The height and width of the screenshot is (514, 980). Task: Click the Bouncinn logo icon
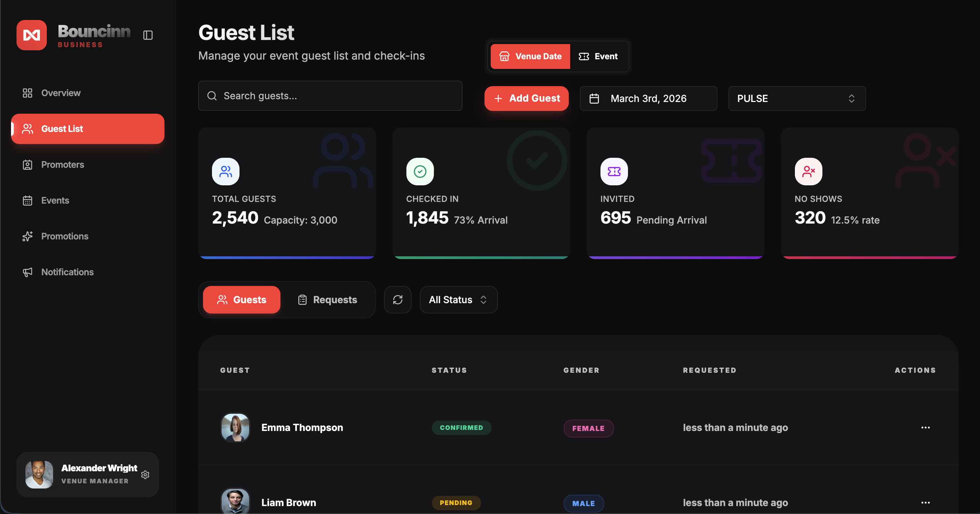click(32, 35)
